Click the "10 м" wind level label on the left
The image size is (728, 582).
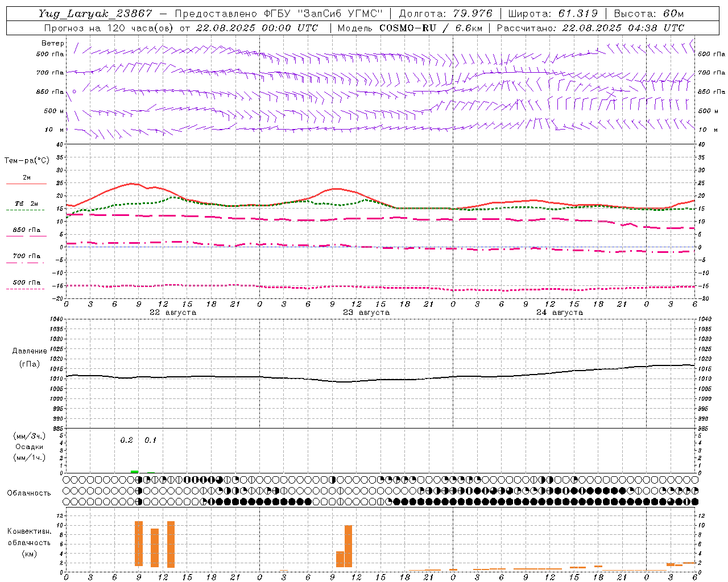tap(55, 130)
